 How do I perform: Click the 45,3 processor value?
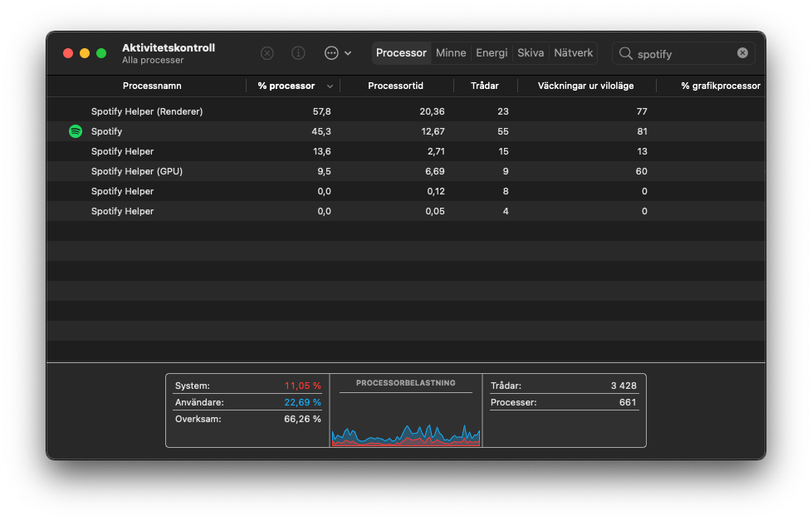pos(321,131)
